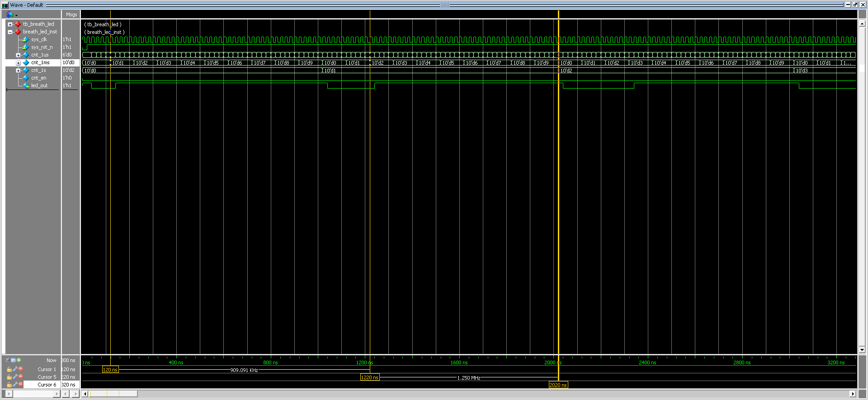Click the Wave window icon in title bar
The image size is (868, 400).
tap(5, 5)
